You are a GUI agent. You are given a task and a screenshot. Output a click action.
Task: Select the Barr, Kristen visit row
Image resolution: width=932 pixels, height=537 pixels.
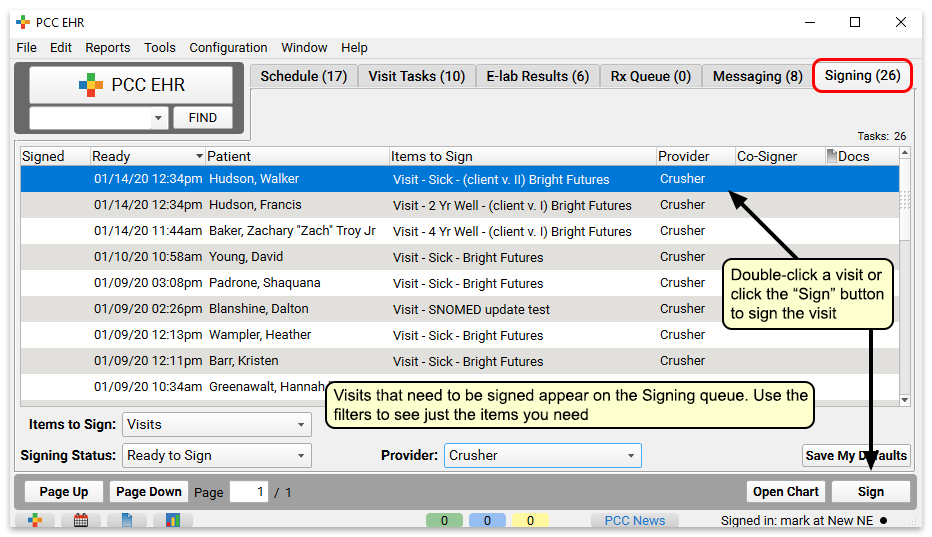(459, 361)
